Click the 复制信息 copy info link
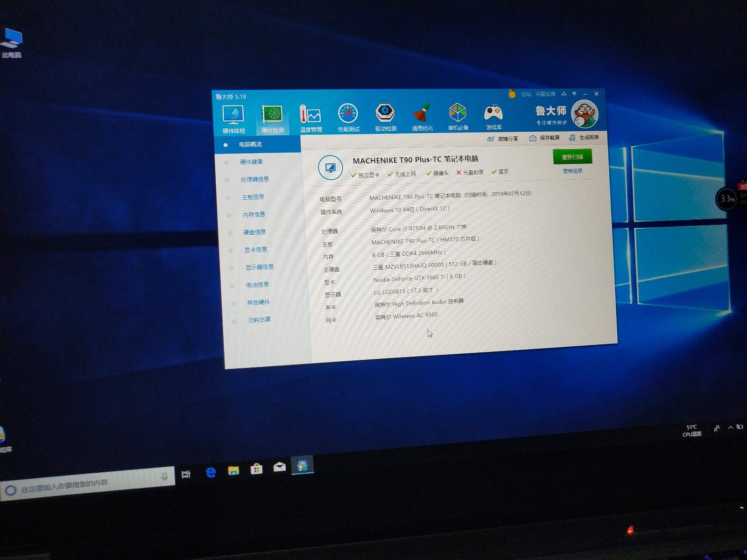Viewport: 747px width, 560px height. pos(572,171)
